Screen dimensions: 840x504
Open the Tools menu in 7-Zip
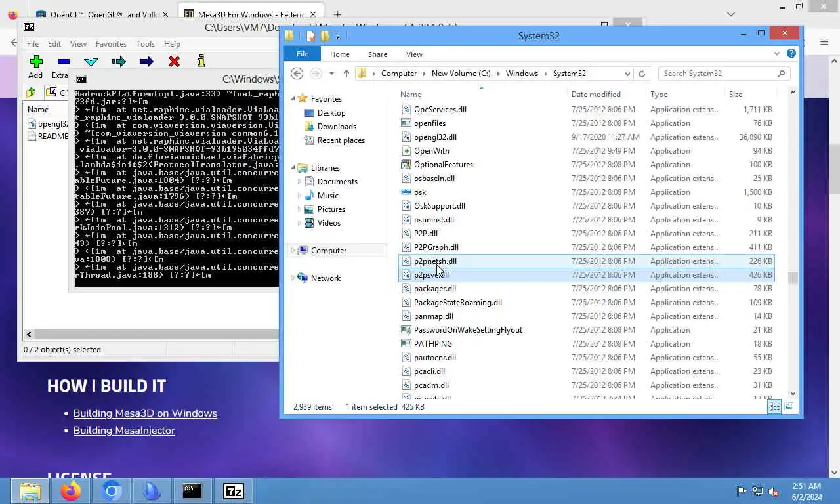(x=145, y=44)
